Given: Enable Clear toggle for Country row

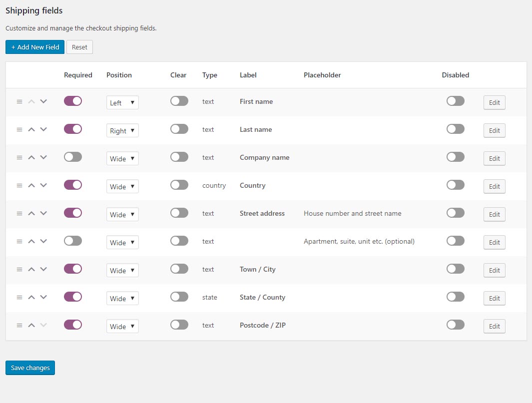Looking at the screenshot, I should [179, 185].
